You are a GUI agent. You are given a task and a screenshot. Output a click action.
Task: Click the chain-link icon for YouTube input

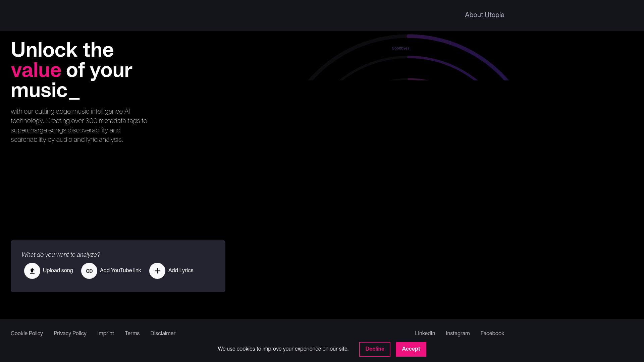click(89, 270)
